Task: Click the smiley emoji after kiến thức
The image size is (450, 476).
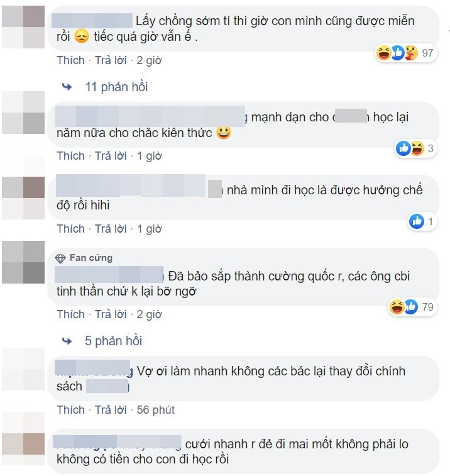Action: point(224,133)
